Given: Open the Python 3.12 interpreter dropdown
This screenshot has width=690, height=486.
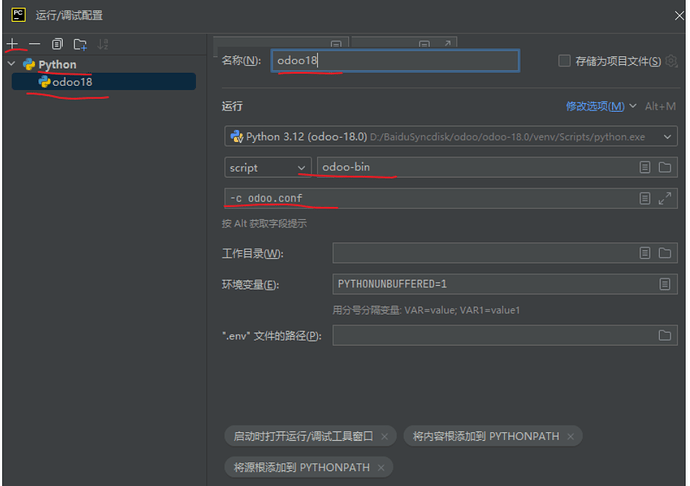Looking at the screenshot, I should tap(451, 137).
